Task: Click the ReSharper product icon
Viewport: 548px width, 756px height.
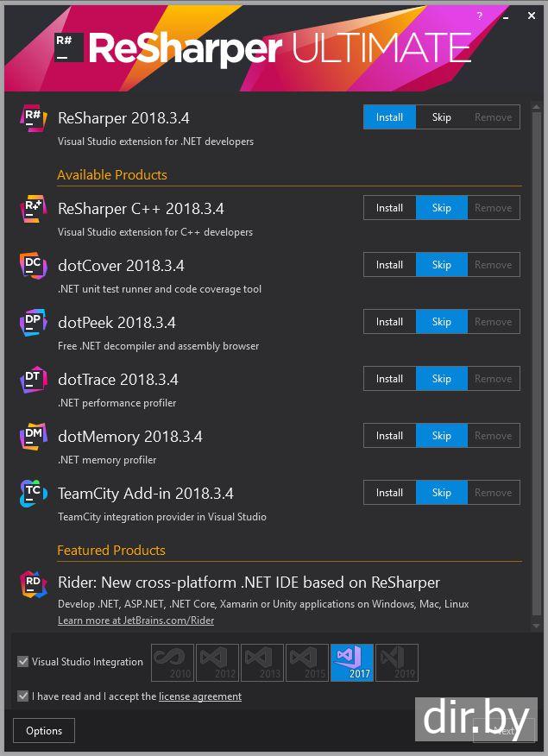Action: tap(33, 118)
